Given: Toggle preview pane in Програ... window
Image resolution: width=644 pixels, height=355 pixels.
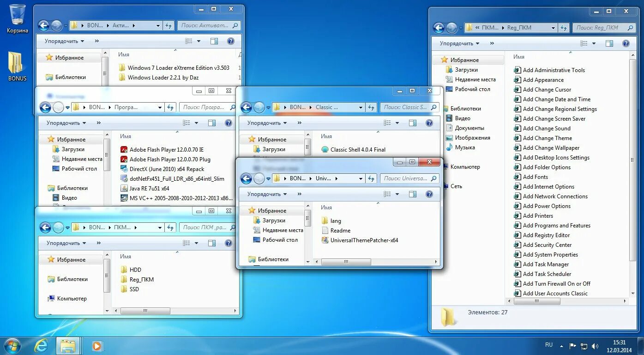Looking at the screenshot, I should (x=211, y=123).
